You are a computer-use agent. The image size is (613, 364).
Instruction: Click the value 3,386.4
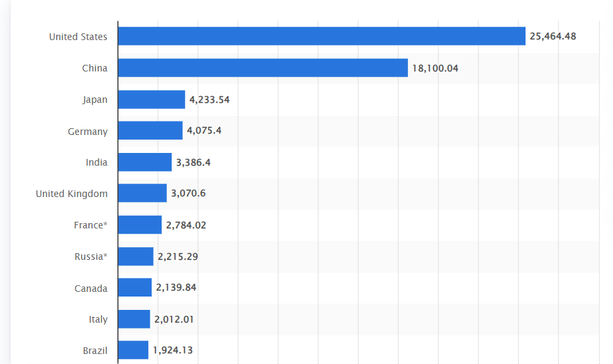click(193, 163)
